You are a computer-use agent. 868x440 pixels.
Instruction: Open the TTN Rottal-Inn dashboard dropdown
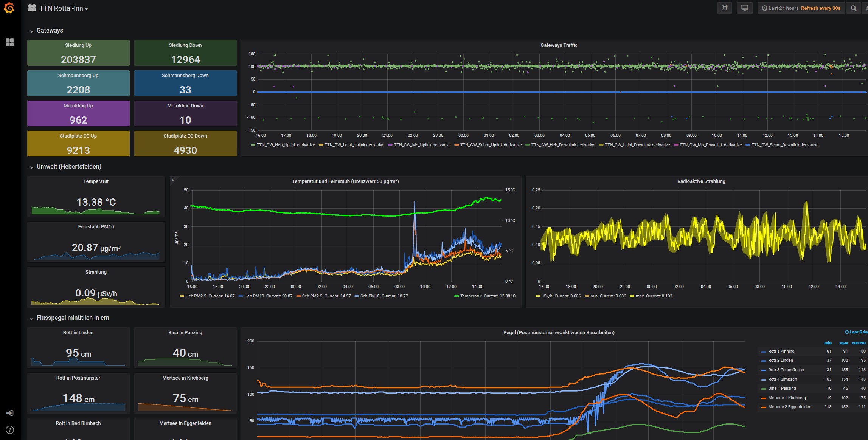pos(63,8)
